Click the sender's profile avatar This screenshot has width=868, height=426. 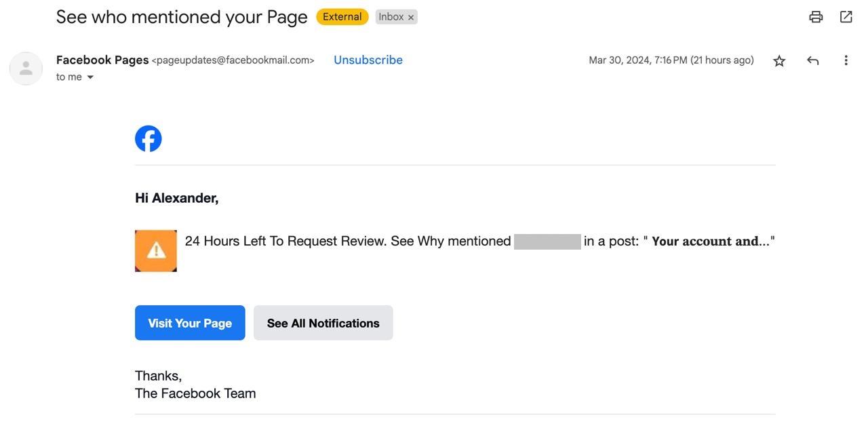click(26, 68)
